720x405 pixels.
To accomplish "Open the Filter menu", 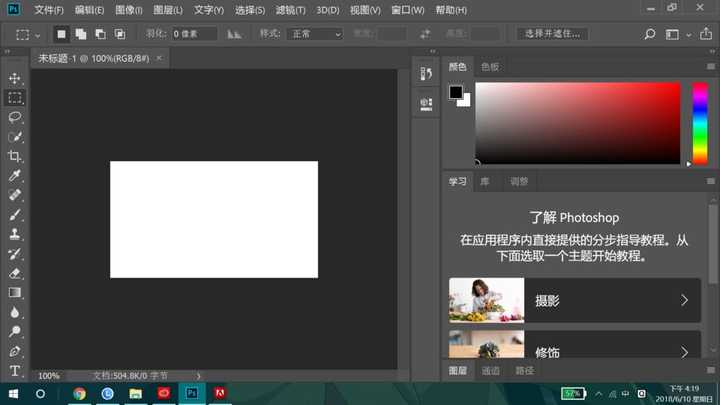I will click(x=290, y=10).
